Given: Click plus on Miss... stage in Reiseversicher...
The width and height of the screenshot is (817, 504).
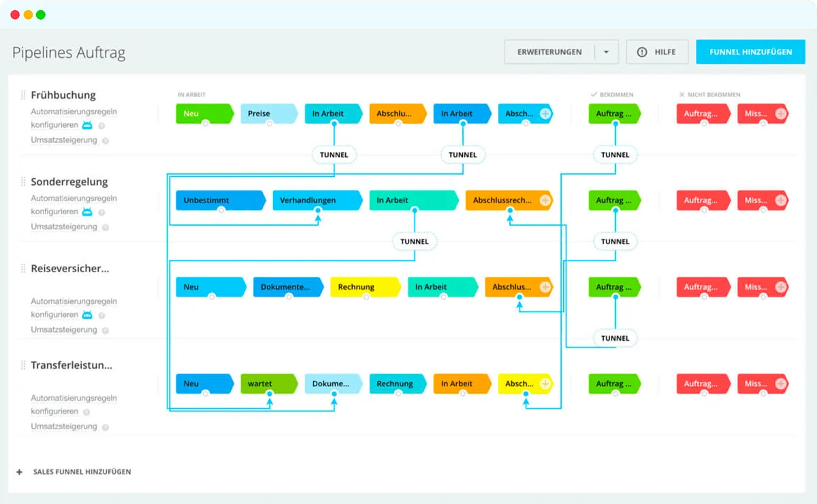Looking at the screenshot, I should [781, 287].
